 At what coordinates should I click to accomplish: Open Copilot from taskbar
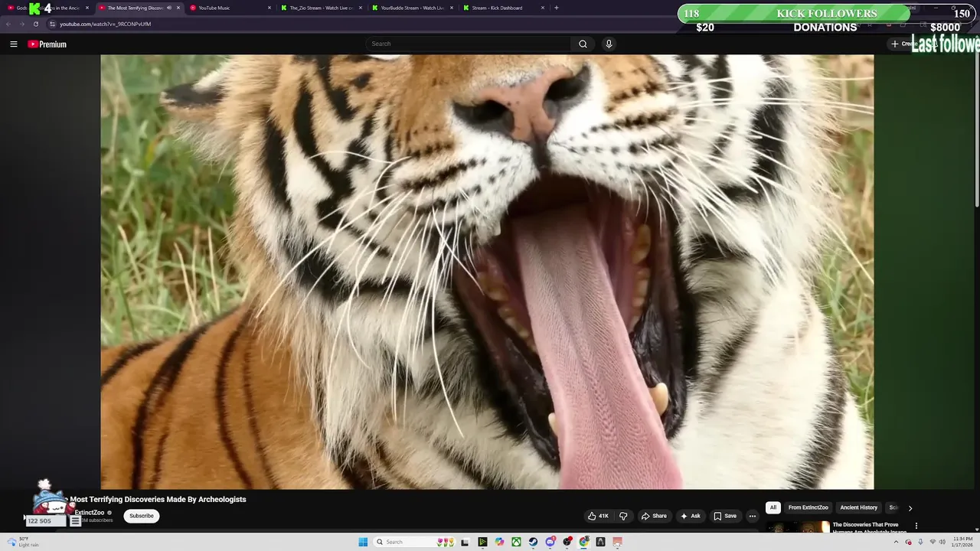pos(499,542)
